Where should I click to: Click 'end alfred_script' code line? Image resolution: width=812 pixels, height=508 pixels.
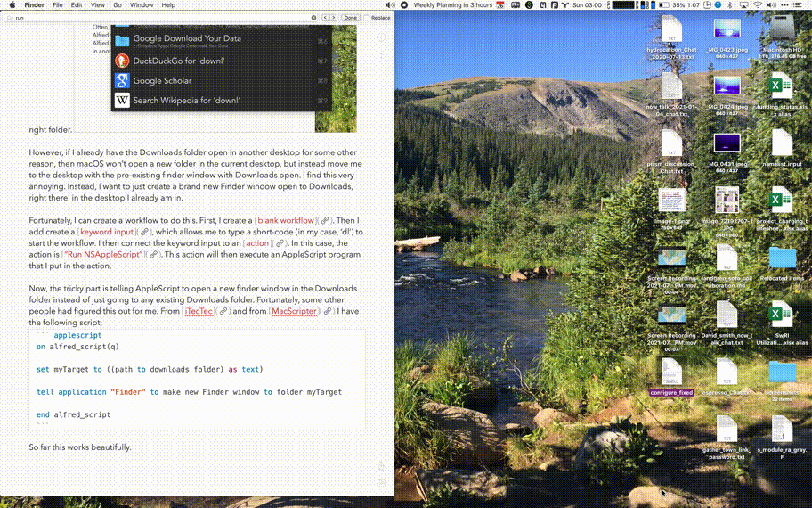pos(74,414)
